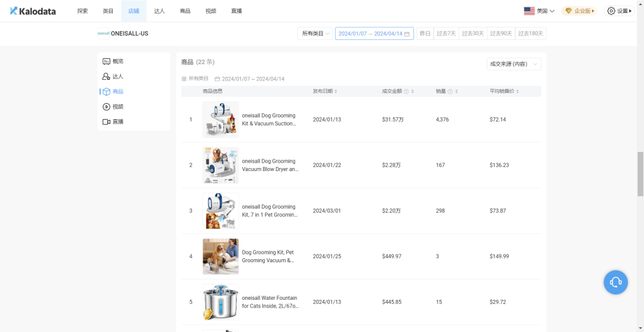Open the settings gear icon
644x332 pixels.
point(611,11)
